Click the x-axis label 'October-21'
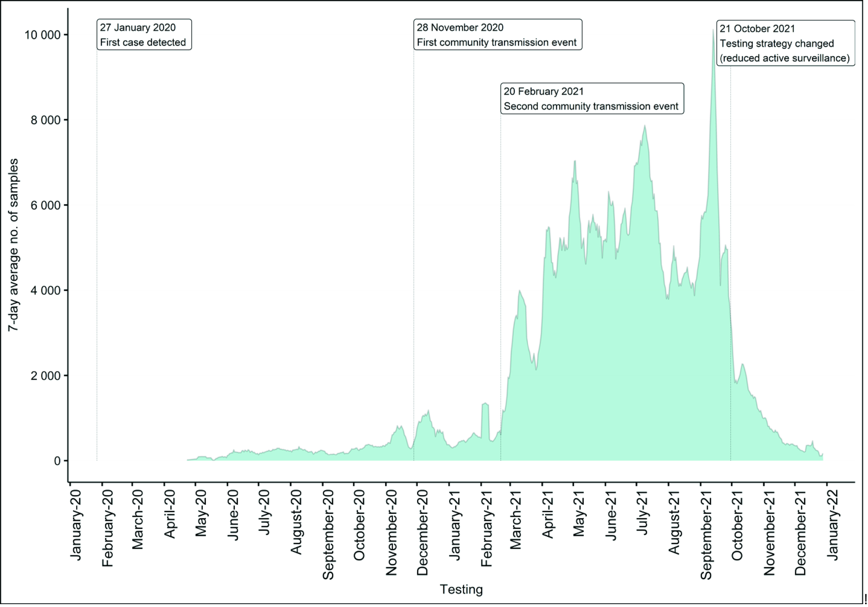 point(737,525)
